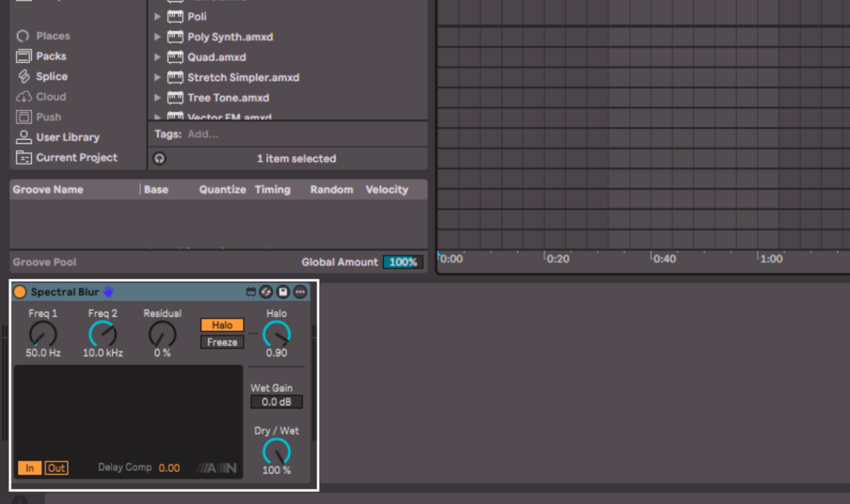The image size is (850, 504).
Task: Select the Push place in the sidebar
Action: click(x=39, y=117)
